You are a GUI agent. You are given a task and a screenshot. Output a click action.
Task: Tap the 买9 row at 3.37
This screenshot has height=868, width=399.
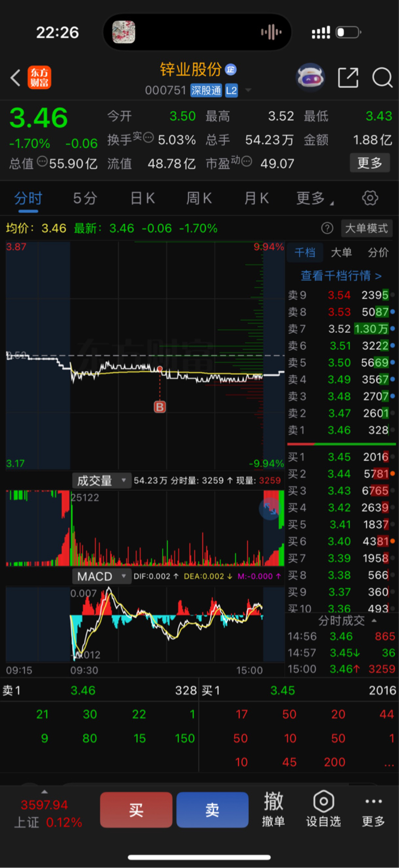click(341, 592)
